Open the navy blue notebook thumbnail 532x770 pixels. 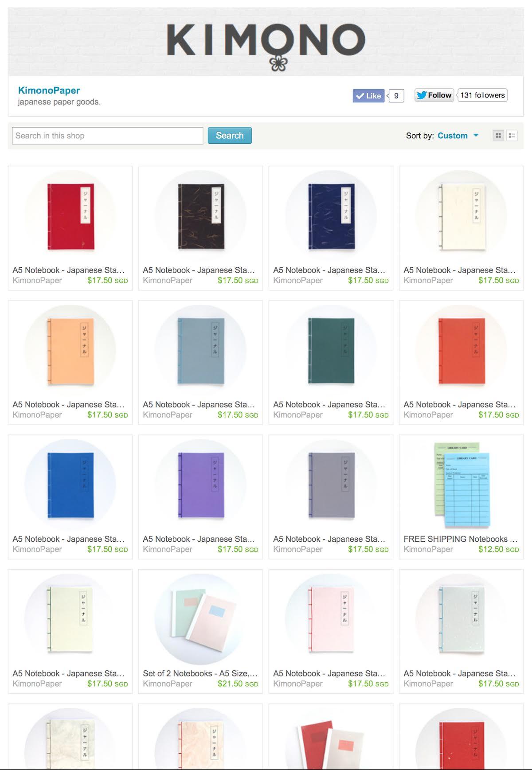[331, 216]
